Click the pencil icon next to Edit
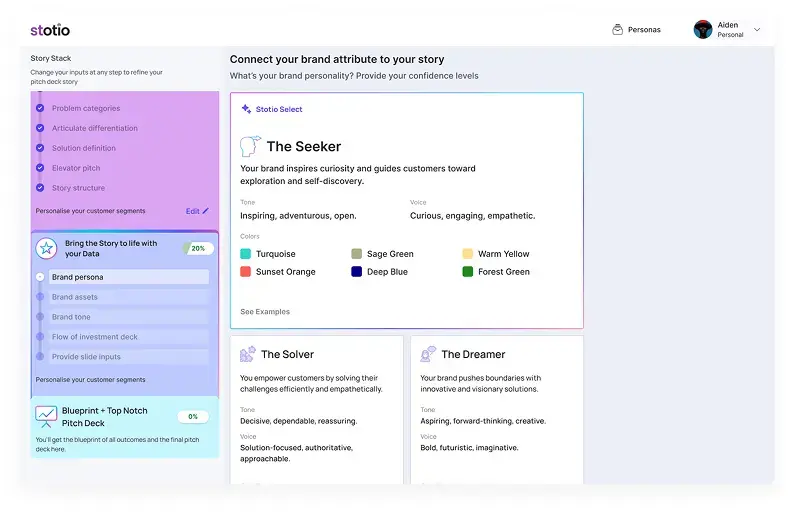The height and width of the screenshot is (512, 796). tap(206, 211)
